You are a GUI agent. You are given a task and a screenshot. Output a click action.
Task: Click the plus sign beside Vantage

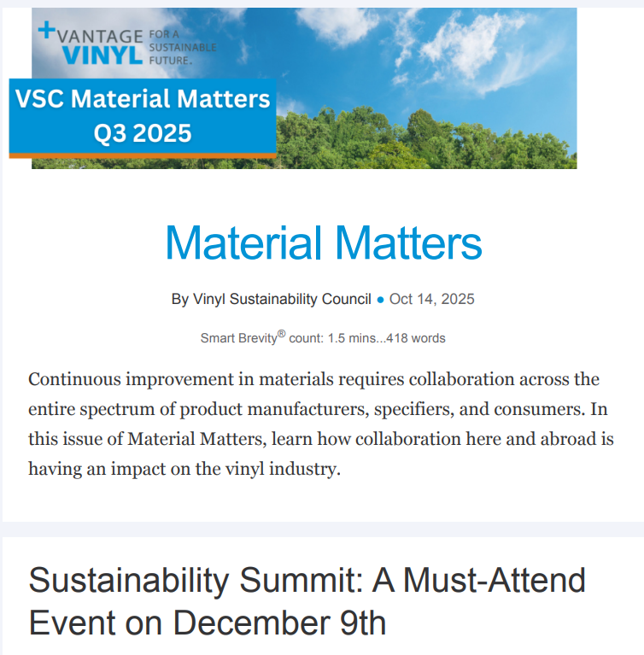tap(46, 30)
